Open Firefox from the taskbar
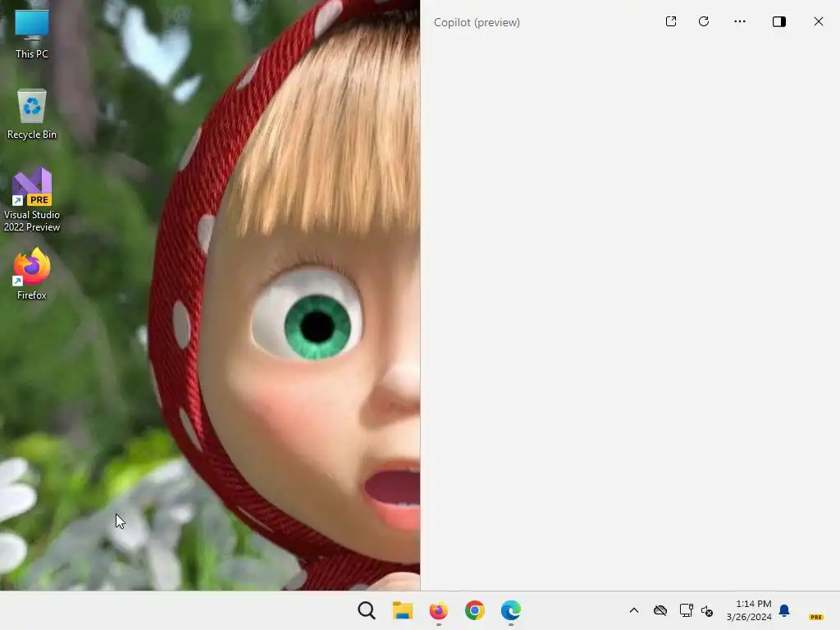Screen dimensions: 840x630 pos(438,610)
